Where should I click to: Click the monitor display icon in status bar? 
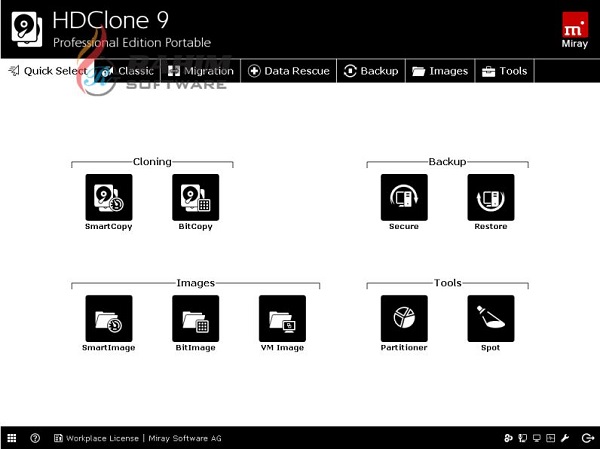click(537, 438)
